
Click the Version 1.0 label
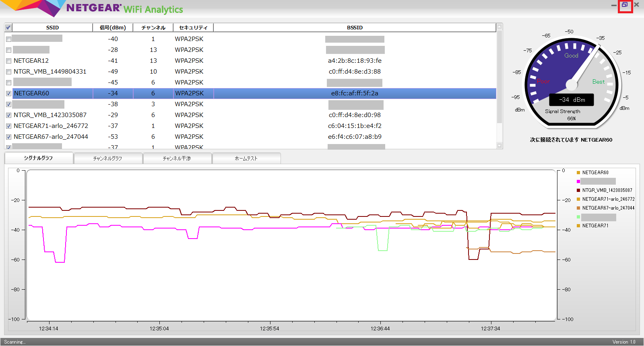[x=624, y=342]
